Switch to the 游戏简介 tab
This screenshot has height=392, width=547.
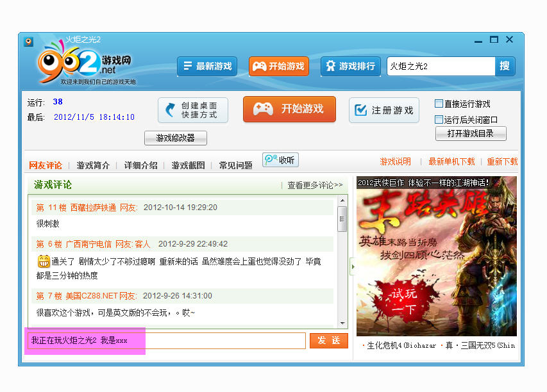click(93, 165)
